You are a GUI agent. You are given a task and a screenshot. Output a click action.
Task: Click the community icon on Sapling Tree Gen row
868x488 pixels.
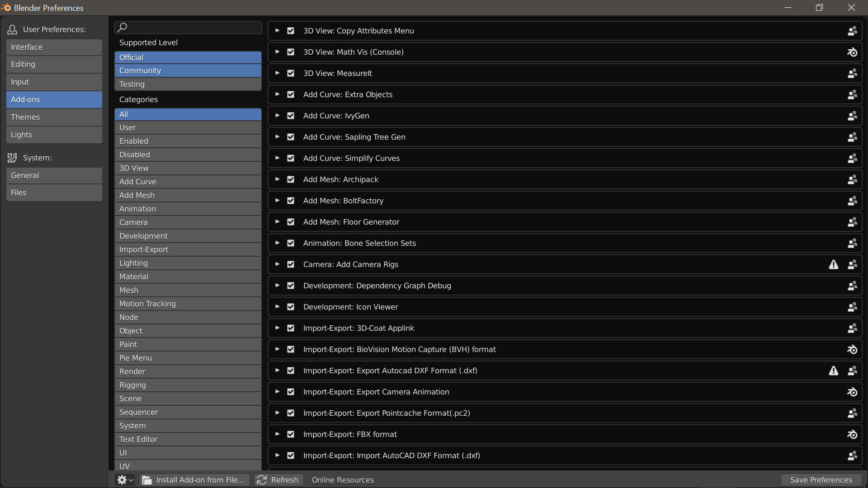point(852,137)
